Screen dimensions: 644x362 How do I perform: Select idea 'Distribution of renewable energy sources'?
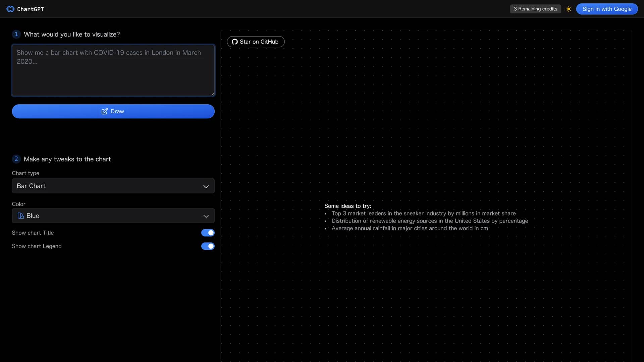430,221
